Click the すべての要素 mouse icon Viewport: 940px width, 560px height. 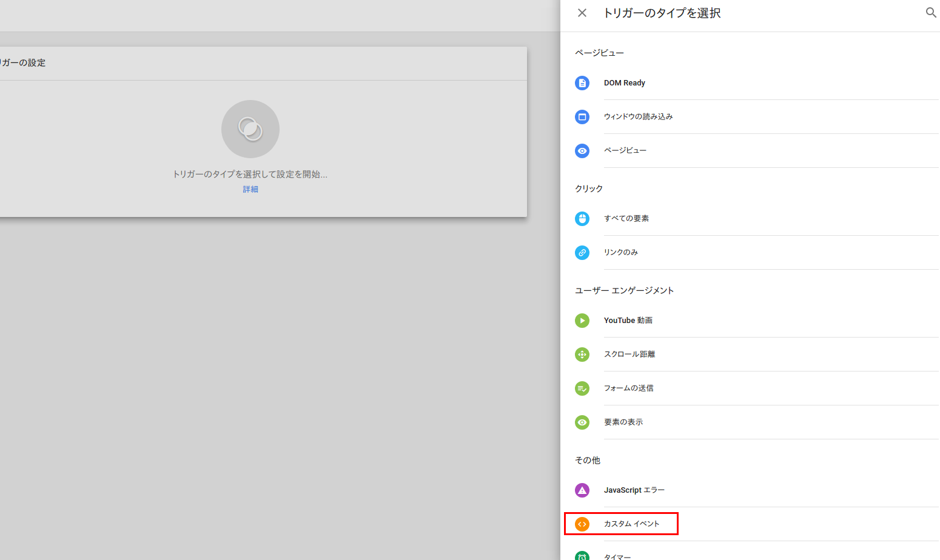click(x=582, y=219)
